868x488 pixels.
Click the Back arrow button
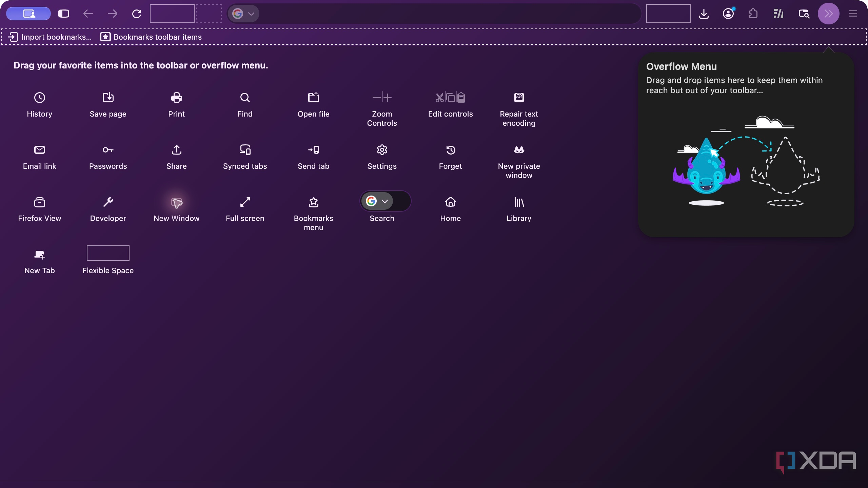click(x=88, y=14)
